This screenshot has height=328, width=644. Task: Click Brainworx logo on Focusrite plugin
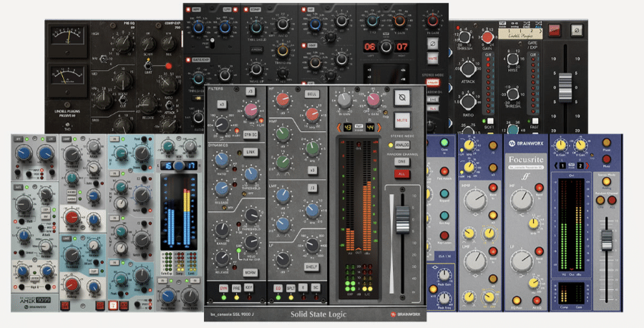527,144
